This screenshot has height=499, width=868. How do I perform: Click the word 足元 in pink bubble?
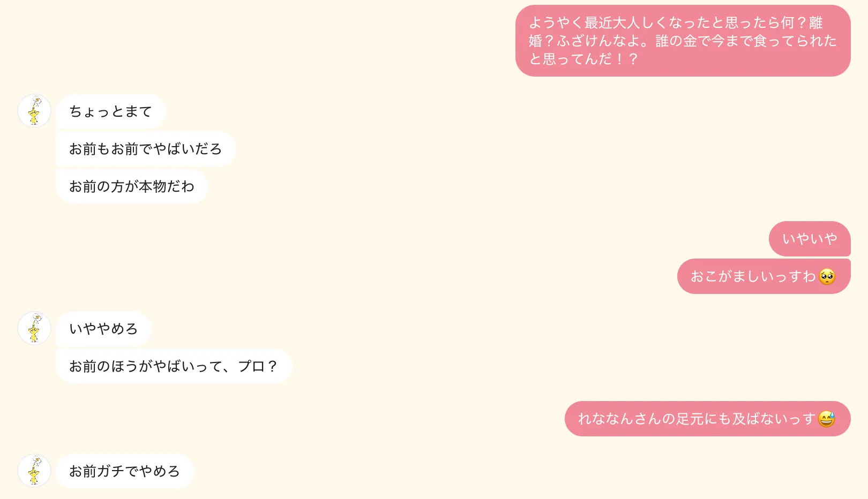[690, 419]
